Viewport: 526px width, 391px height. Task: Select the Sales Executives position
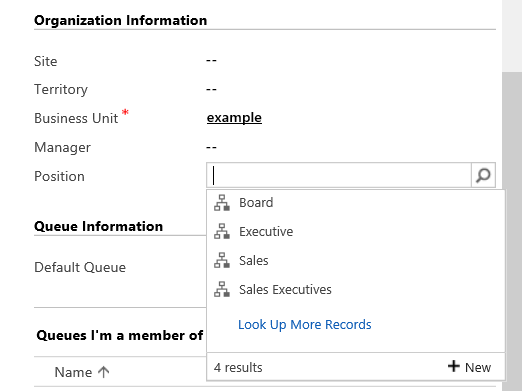pos(356,289)
